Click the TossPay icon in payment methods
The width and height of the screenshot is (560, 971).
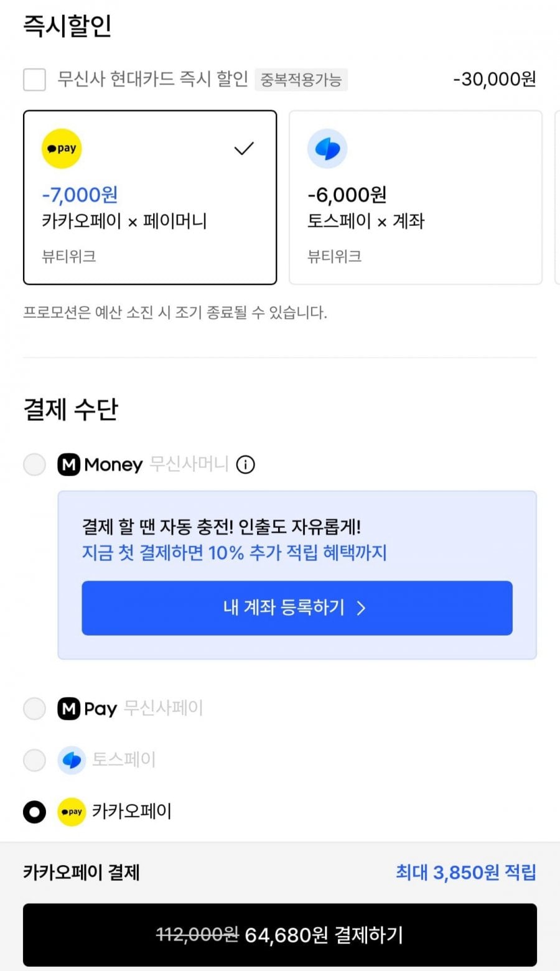[72, 760]
